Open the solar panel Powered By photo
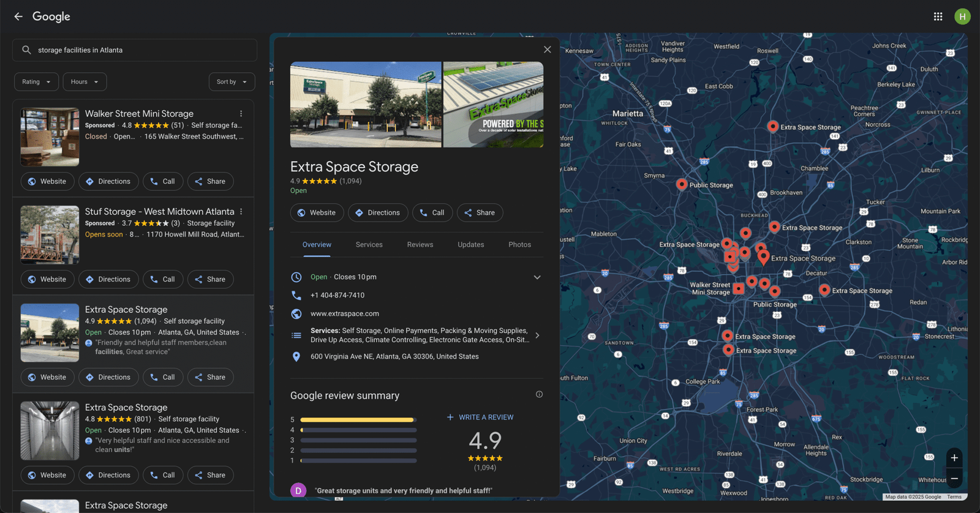 click(493, 105)
